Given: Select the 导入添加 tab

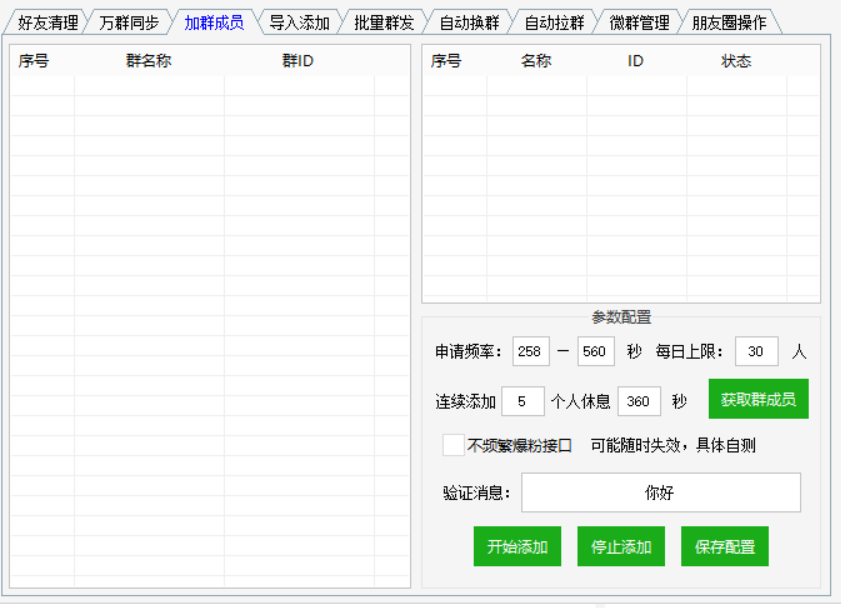Looking at the screenshot, I should coord(299,23).
